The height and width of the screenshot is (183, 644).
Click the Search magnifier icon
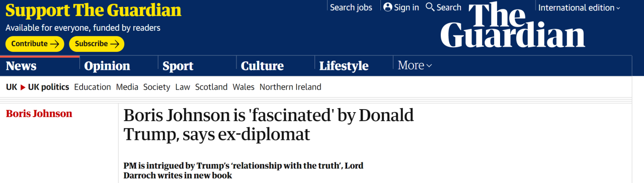pos(430,7)
